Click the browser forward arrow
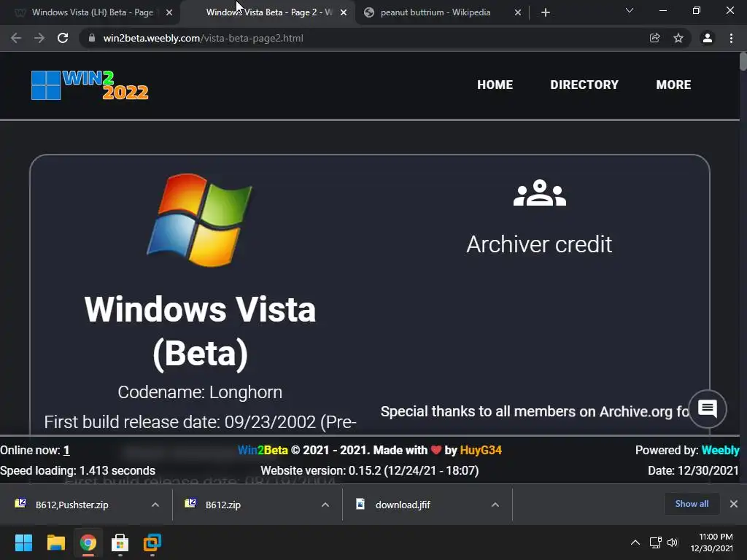Image resolution: width=747 pixels, height=560 pixels. point(39,38)
